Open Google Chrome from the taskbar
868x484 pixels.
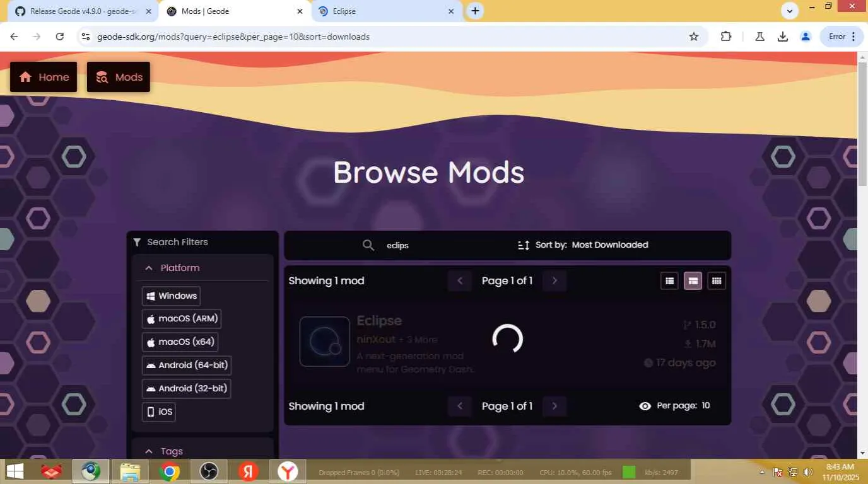point(169,471)
